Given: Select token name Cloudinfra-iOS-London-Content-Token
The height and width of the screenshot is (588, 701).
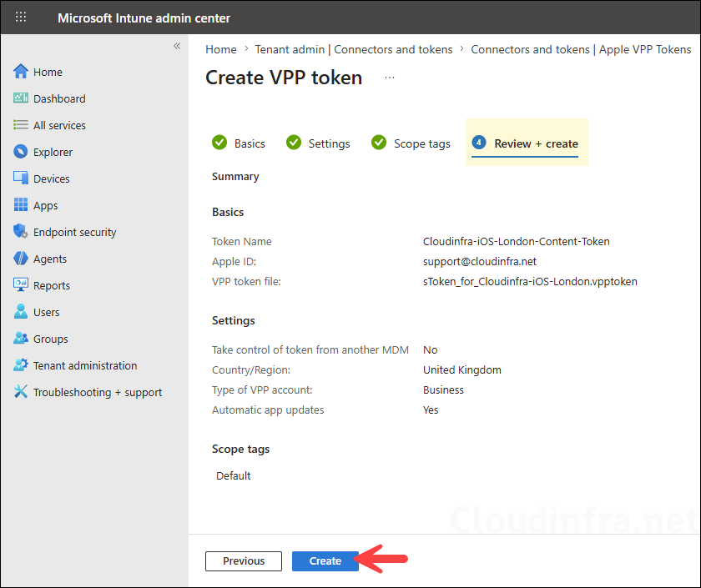Looking at the screenshot, I should (x=516, y=241).
